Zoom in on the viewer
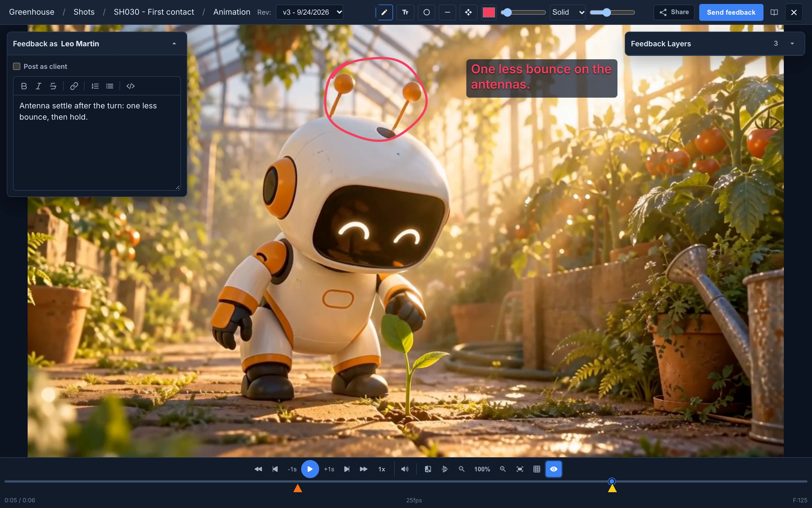 [503, 469]
